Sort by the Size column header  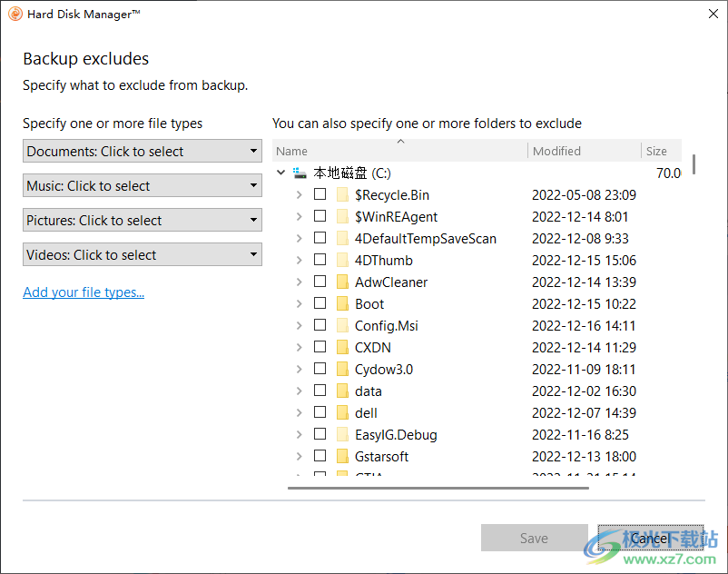[x=661, y=151]
